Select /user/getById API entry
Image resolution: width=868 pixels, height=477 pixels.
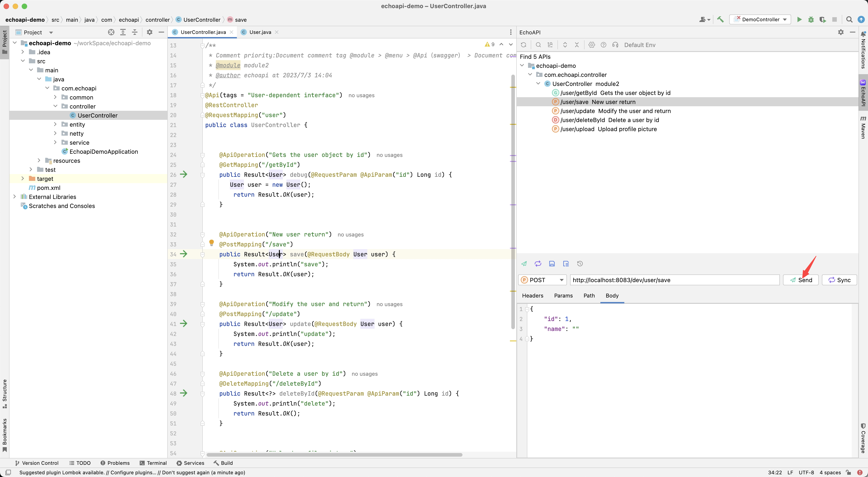[611, 93]
